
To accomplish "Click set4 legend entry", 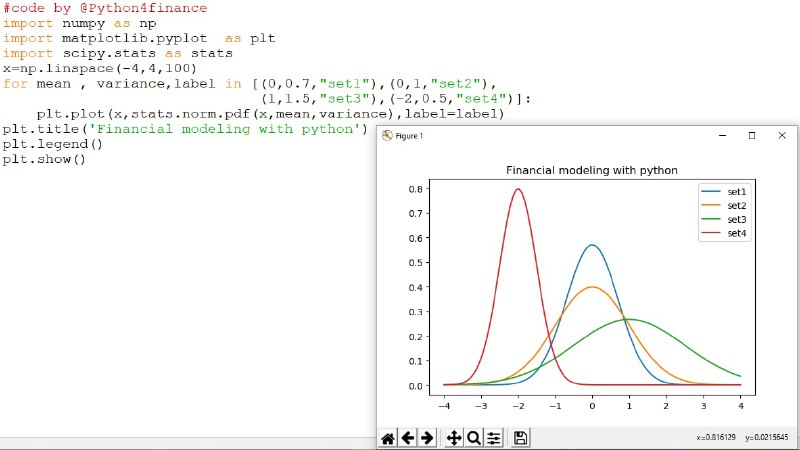I will pyautogui.click(x=724, y=233).
